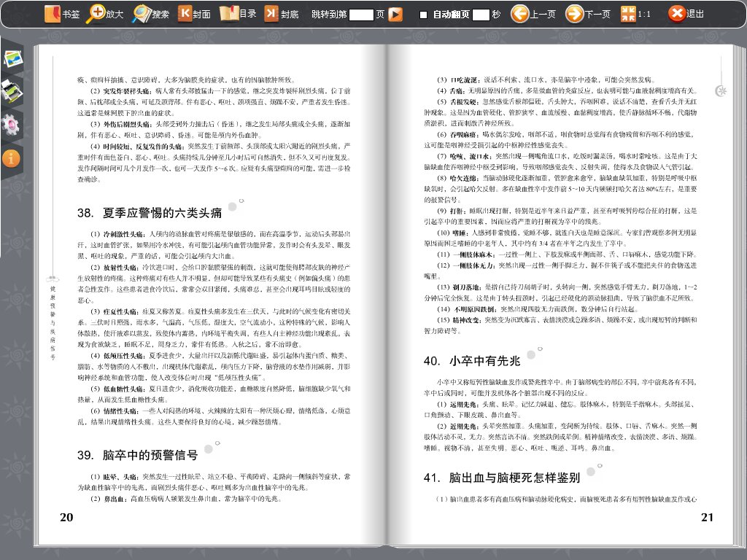This screenshot has width=747, height=560.
Task: Enable the 自动翻页 auto-flip checkbox
Action: click(x=423, y=15)
